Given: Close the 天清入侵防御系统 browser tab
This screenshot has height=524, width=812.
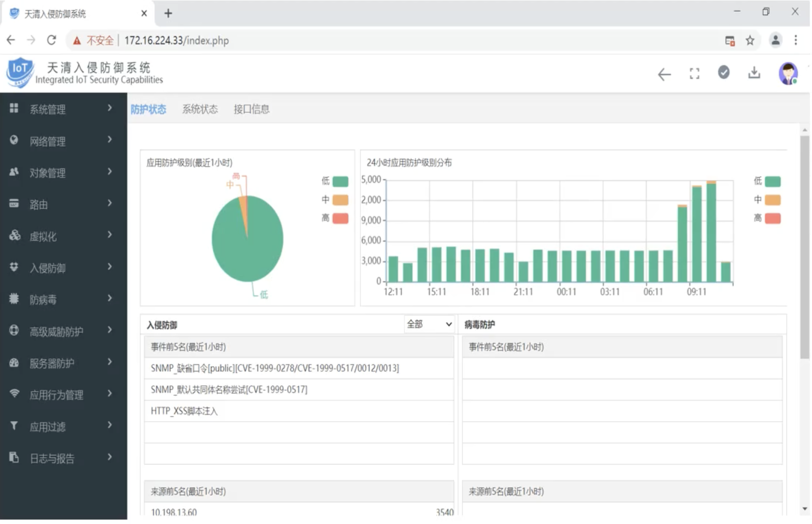Looking at the screenshot, I should 144,13.
